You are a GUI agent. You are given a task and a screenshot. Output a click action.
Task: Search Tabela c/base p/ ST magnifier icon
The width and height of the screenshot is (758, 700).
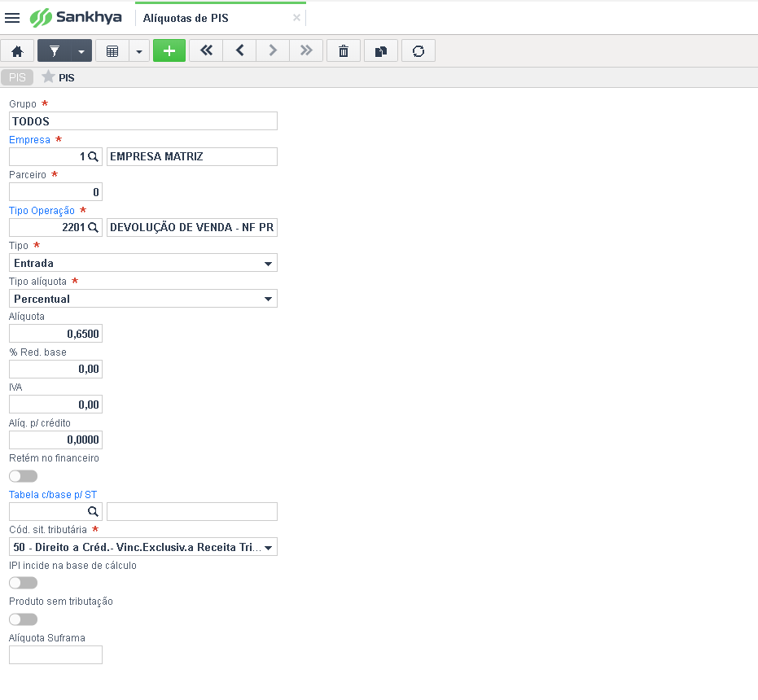[94, 511]
